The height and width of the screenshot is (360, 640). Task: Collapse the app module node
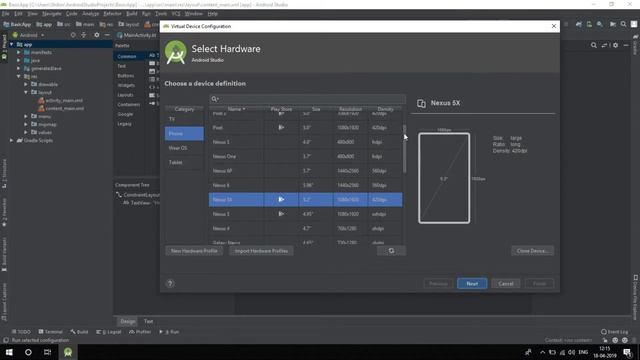click(11, 44)
